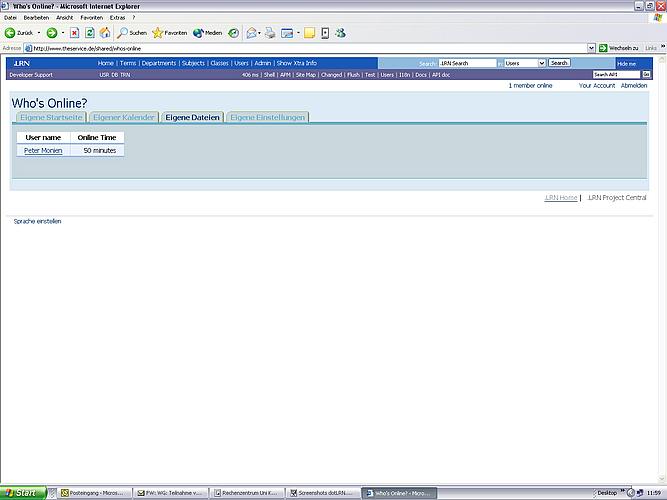Open the Medien media bar
Viewport: 667px width, 500px height.
pyautogui.click(x=208, y=33)
